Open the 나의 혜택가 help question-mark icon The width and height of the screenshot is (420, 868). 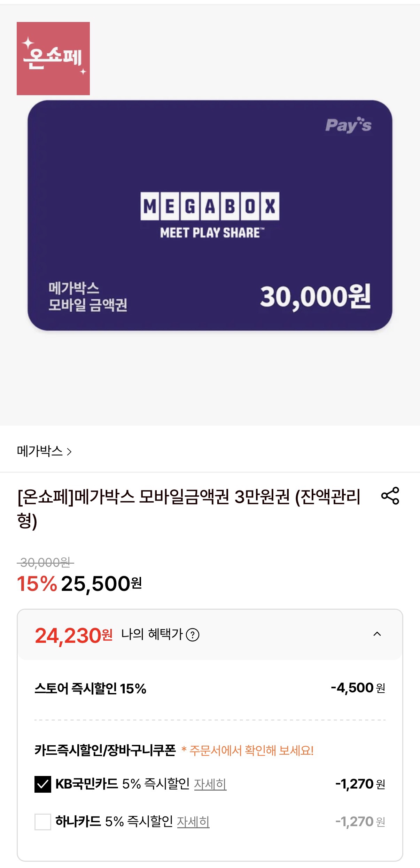point(193,635)
